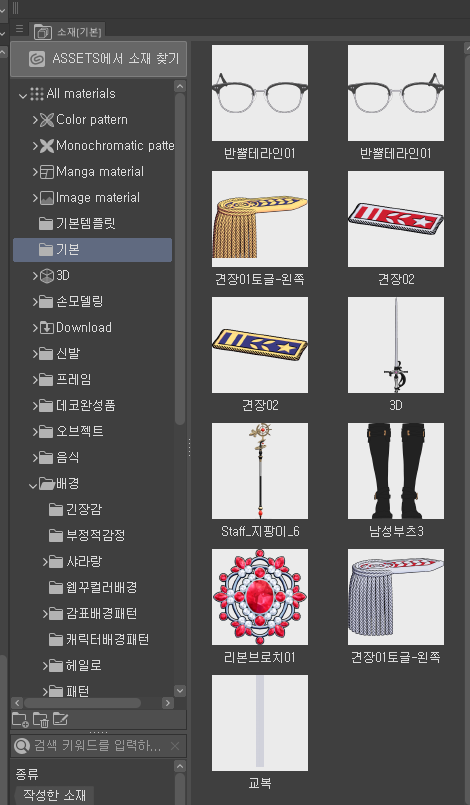
Task: Select the Staff_지팡이_6 thumbnail
Action: pos(260,471)
